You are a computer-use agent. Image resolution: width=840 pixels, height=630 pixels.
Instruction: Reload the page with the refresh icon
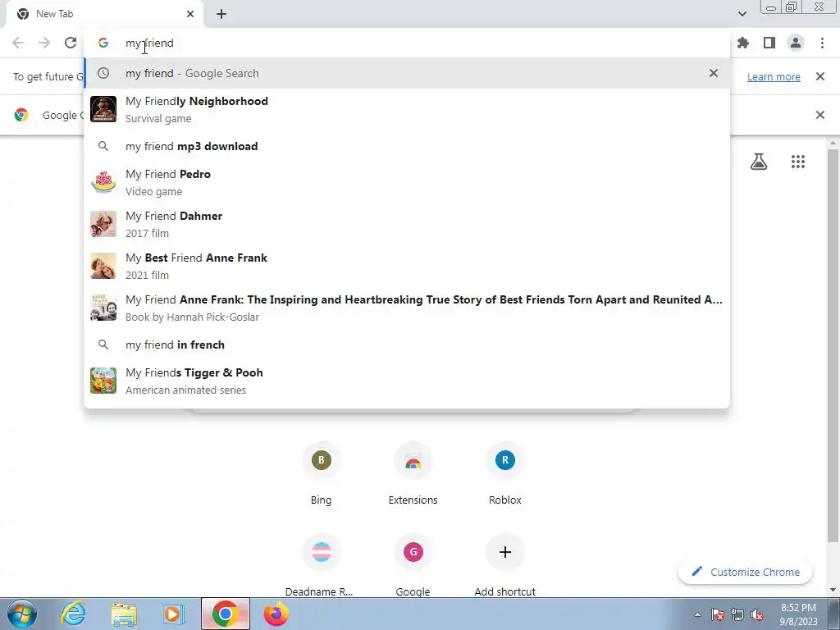(71, 43)
